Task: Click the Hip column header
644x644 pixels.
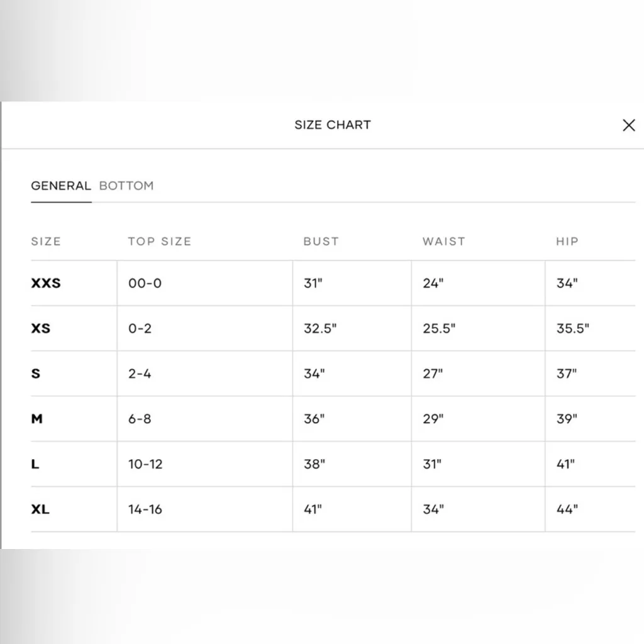Action: point(567,241)
